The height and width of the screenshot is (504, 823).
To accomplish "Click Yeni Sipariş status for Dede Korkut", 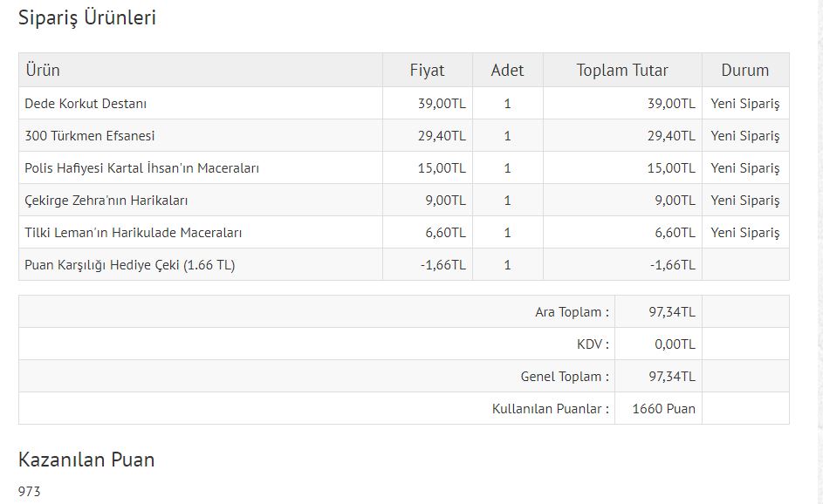I will 744,104.
